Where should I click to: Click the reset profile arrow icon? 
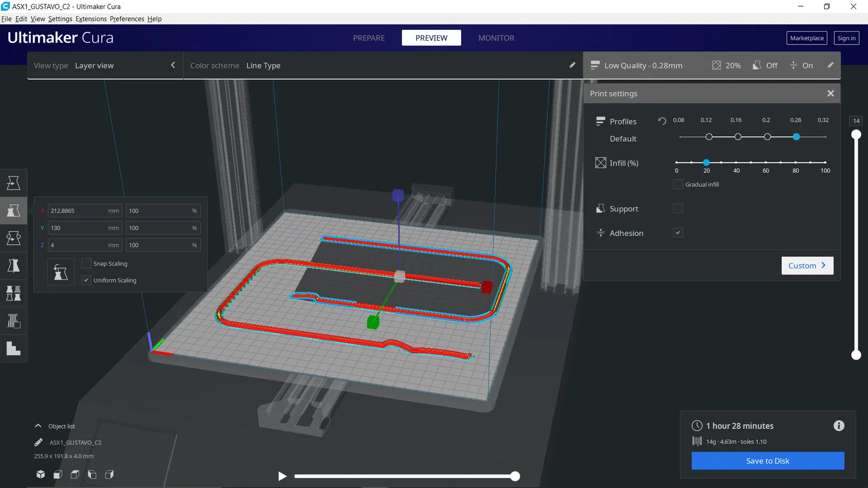click(x=662, y=121)
